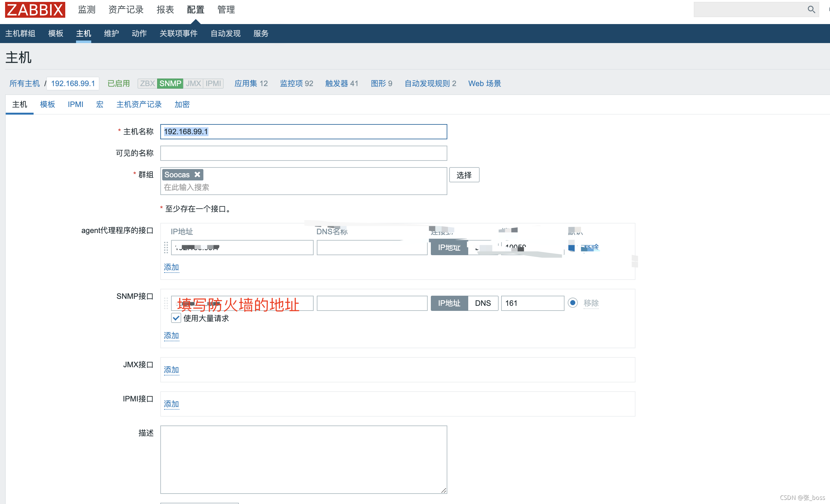Switch to the 加密 tab
This screenshot has width=830, height=504.
(182, 104)
